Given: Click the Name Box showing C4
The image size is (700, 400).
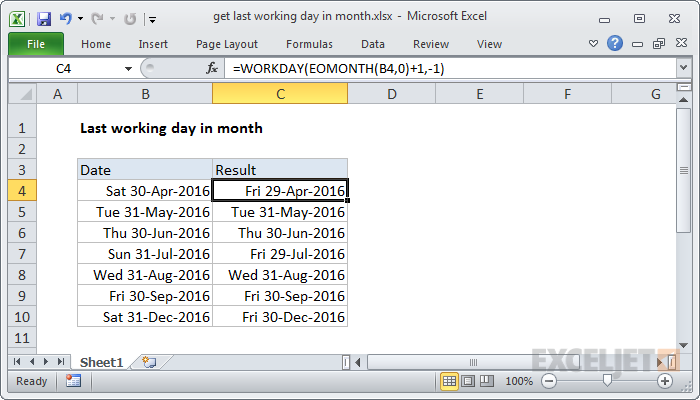Looking at the screenshot, I should pyautogui.click(x=63, y=68).
